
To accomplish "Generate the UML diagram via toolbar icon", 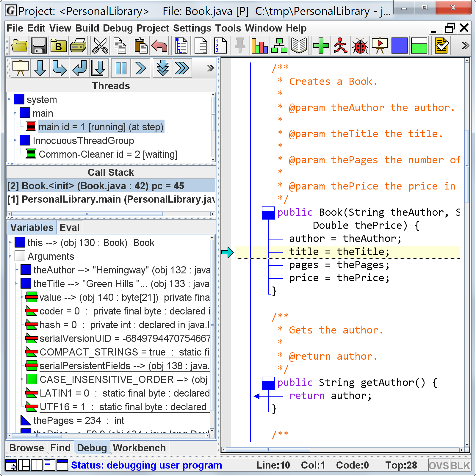I will 279,46.
